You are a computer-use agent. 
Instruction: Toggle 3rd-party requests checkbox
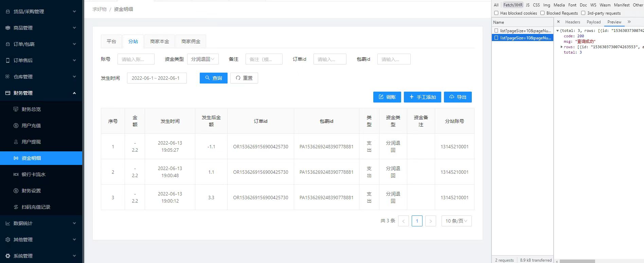583,13
